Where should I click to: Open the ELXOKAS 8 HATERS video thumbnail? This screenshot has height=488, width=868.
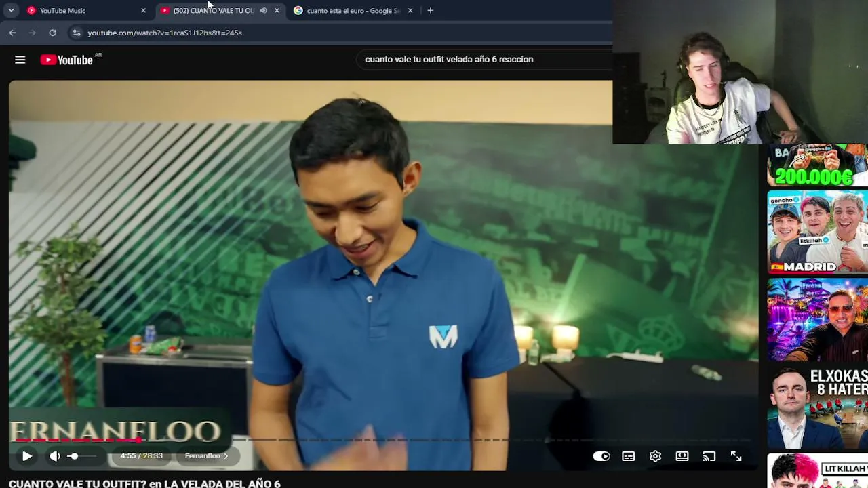pyautogui.click(x=817, y=408)
